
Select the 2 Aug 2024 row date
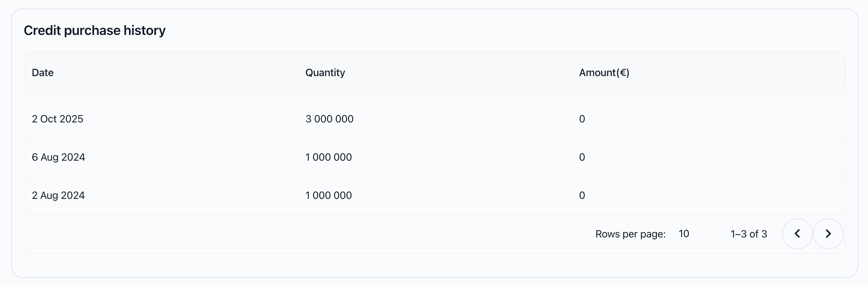coord(58,195)
